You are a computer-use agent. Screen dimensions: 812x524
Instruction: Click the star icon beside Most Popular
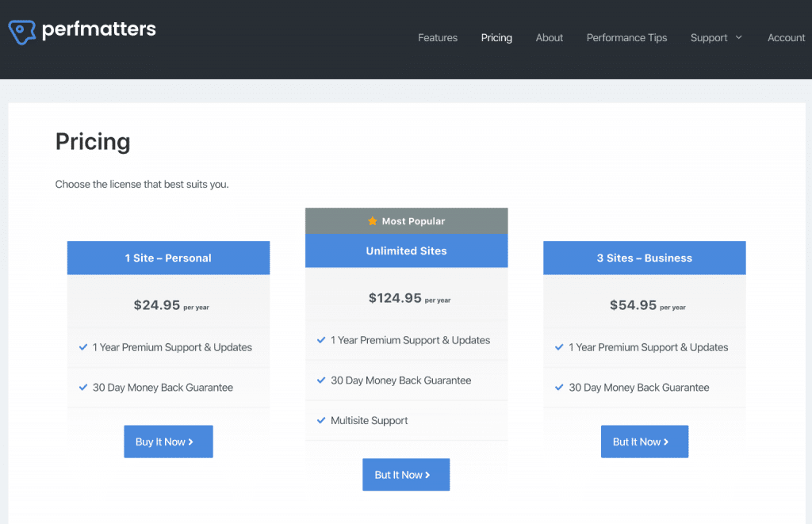point(373,221)
